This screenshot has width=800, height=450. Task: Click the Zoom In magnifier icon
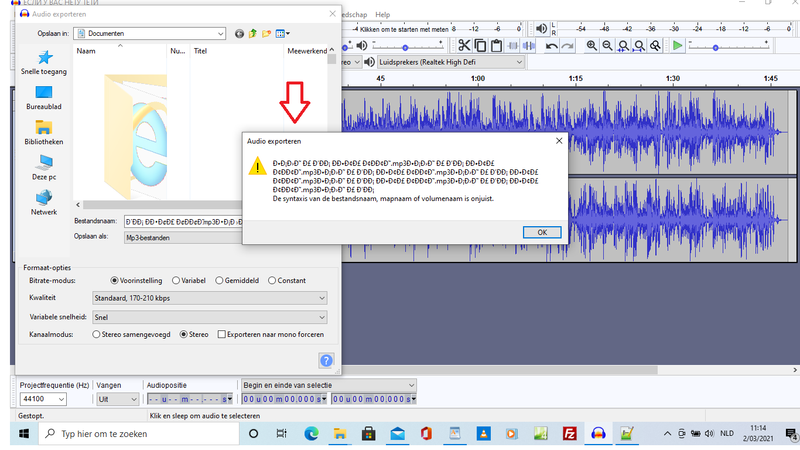592,45
